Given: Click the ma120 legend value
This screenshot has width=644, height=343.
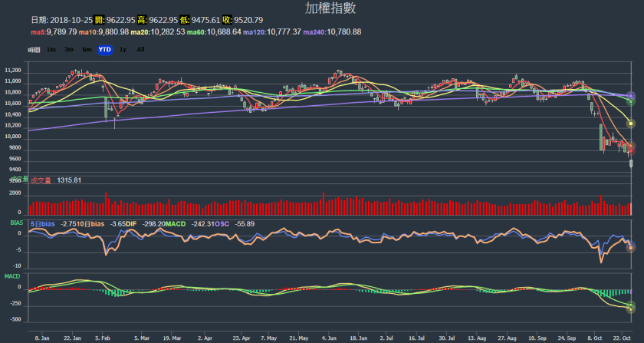Looking at the screenshot, I should (x=277, y=31).
